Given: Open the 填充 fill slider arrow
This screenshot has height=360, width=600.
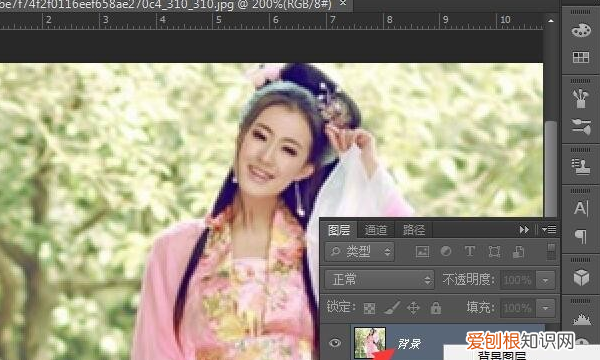Looking at the screenshot, I should [x=545, y=308].
